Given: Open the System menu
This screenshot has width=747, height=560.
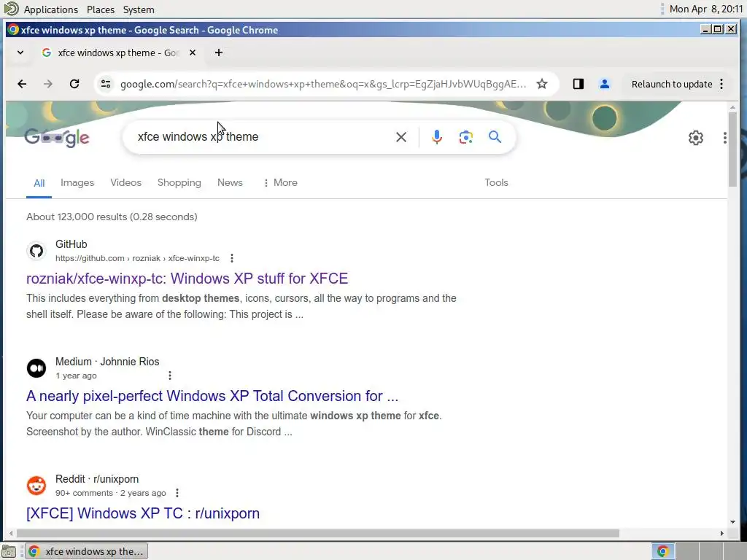Looking at the screenshot, I should point(139,9).
